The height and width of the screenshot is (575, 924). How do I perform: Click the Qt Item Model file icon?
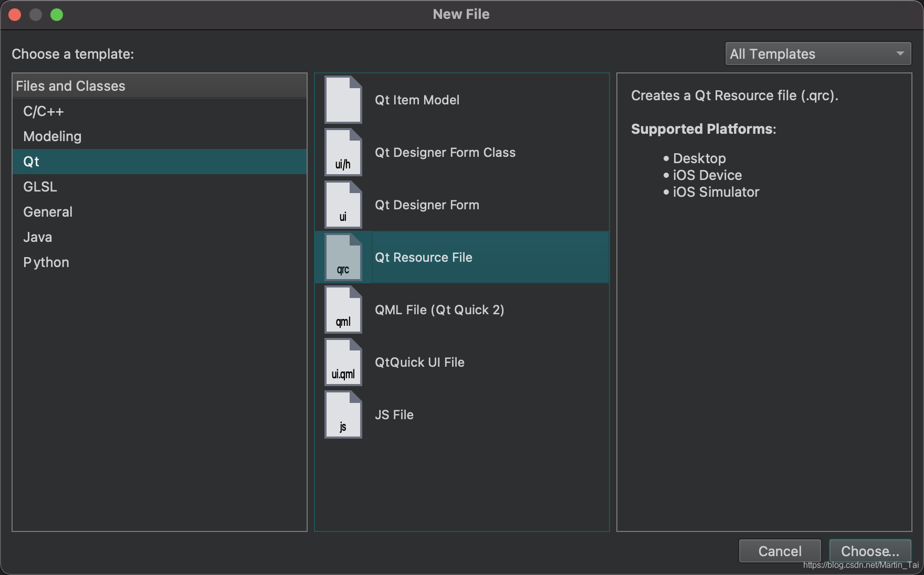[343, 100]
